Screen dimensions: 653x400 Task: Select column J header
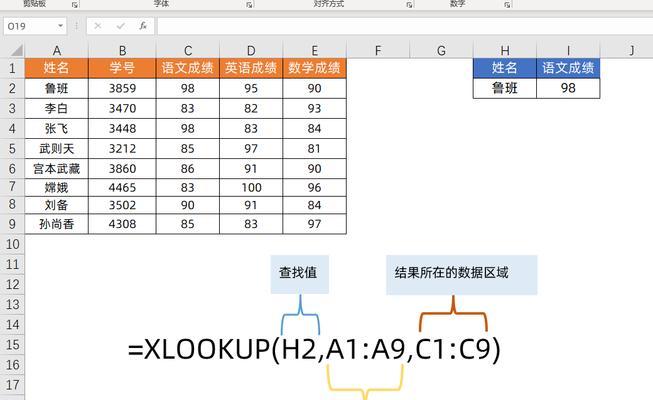632,50
